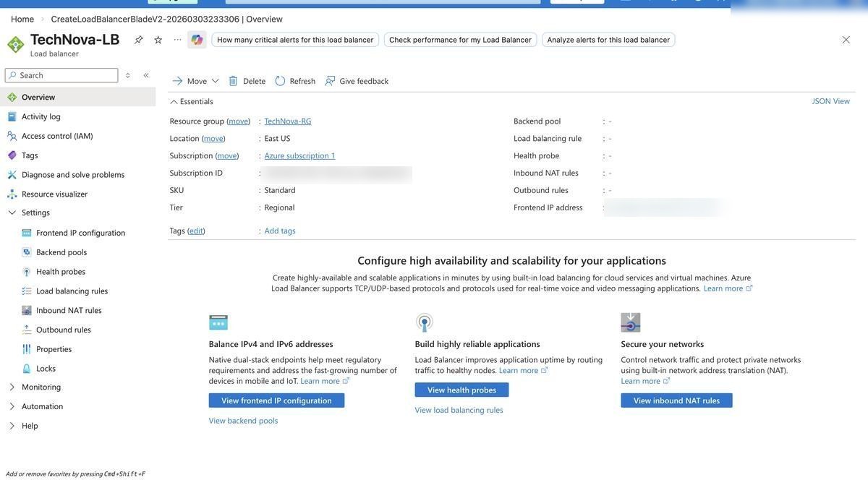Viewport: 868px width, 480px height.
Task: Click Add tags link
Action: [x=280, y=231]
